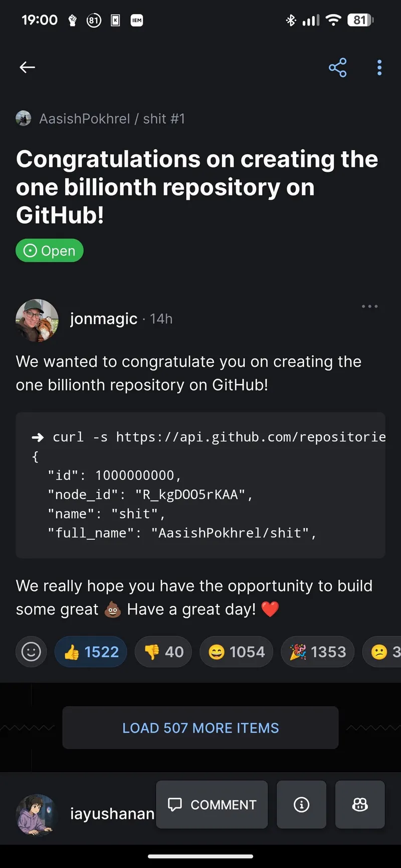
Task: Open the AasishPokhrel repository owner avatar
Action: point(24,119)
